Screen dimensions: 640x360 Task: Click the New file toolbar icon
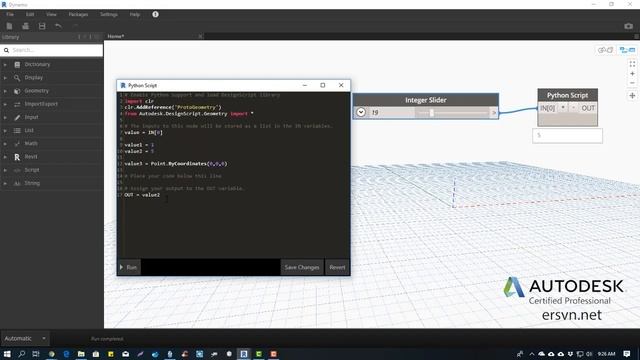tap(9, 26)
